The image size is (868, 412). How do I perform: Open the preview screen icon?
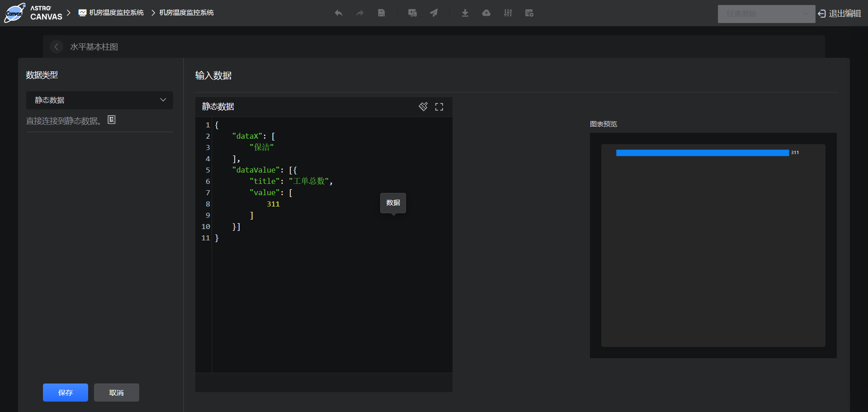[x=412, y=13]
